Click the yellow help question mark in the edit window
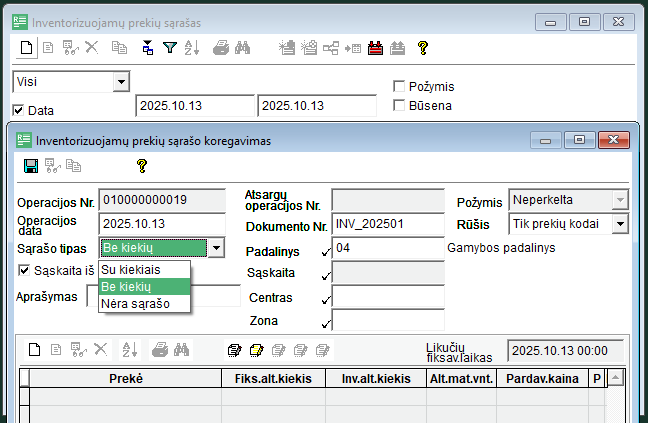648x423 pixels. coord(141,166)
